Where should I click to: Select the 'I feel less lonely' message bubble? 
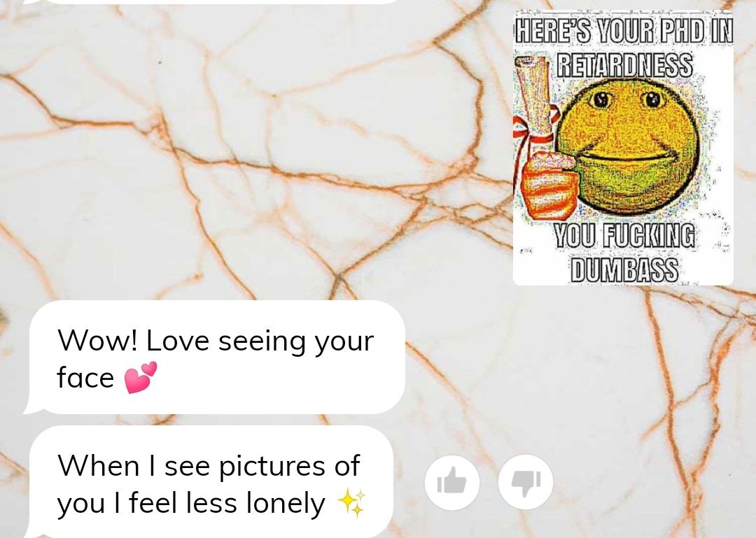(210, 482)
